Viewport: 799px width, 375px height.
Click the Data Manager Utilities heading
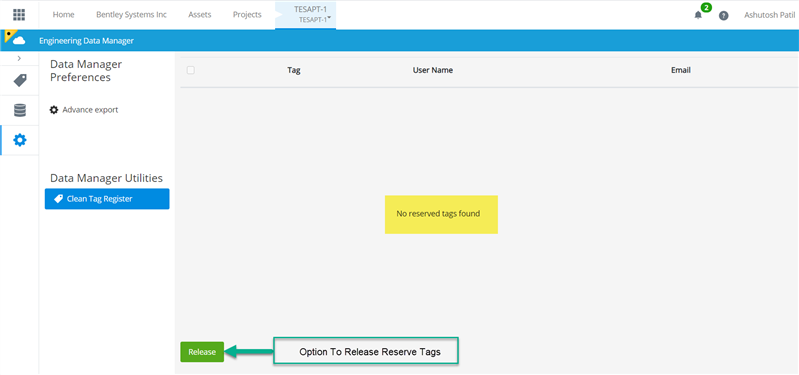click(x=106, y=178)
